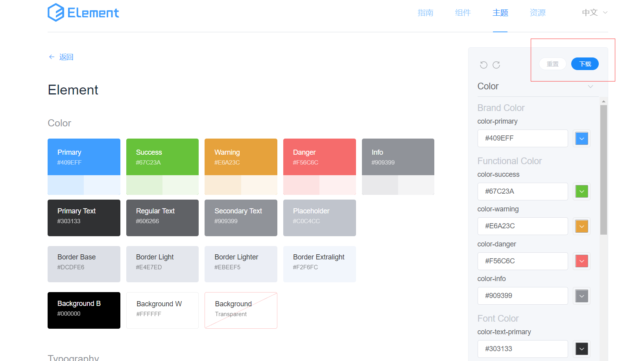
Task: Open the color-text-primary dark picker
Action: [x=581, y=349]
